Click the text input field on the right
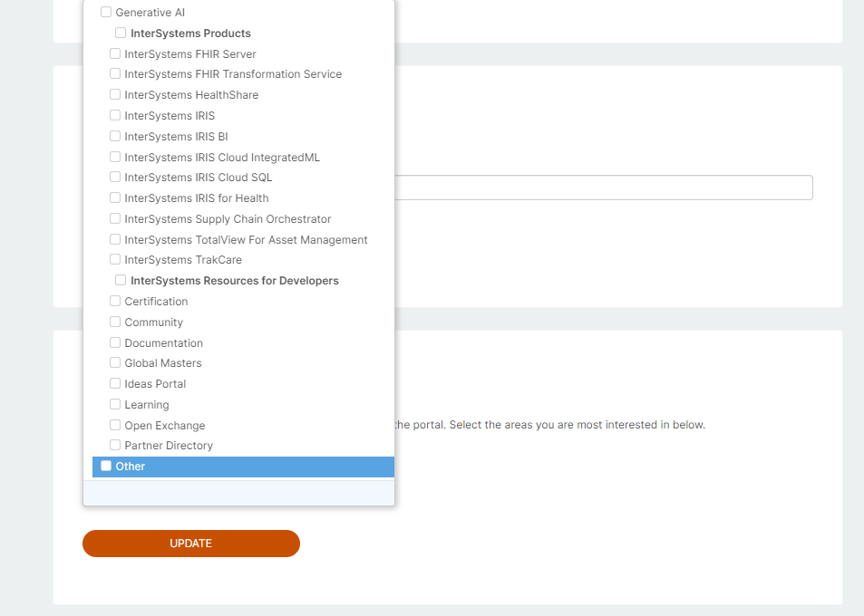The image size is (864, 616). click(x=603, y=188)
